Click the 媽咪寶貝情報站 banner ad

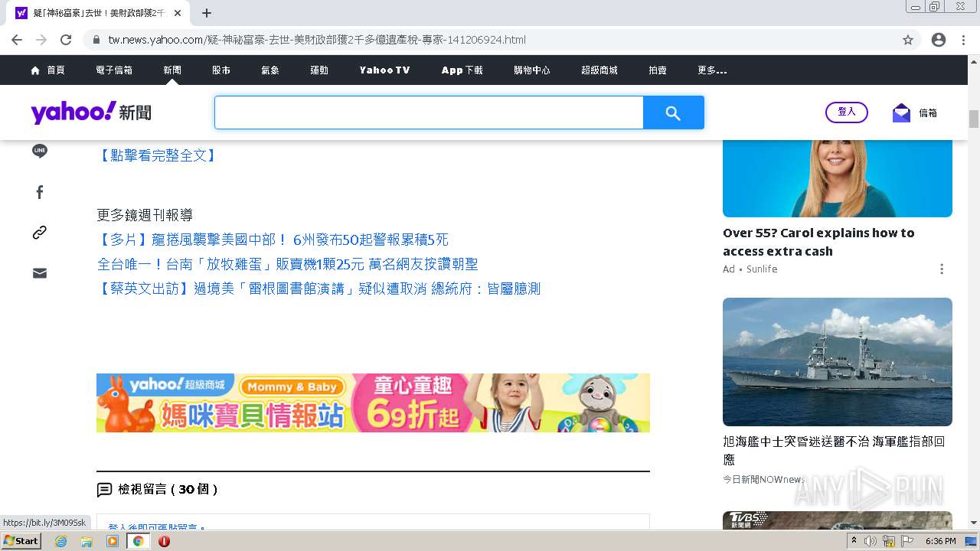coord(373,403)
